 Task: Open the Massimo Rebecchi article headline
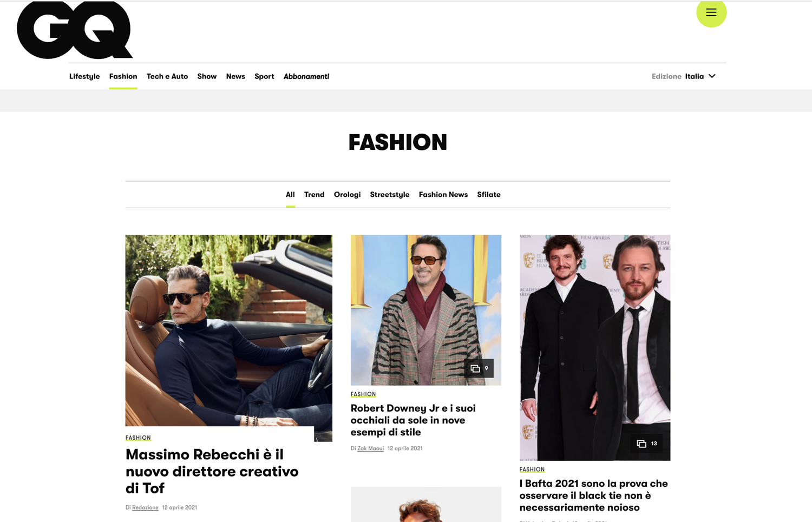pos(212,471)
